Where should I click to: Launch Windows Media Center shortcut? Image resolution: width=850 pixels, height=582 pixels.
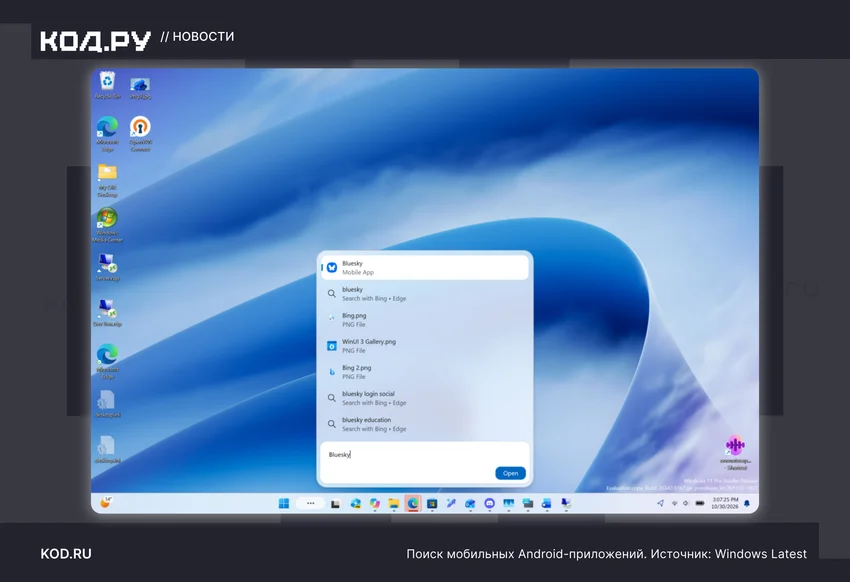point(107,224)
